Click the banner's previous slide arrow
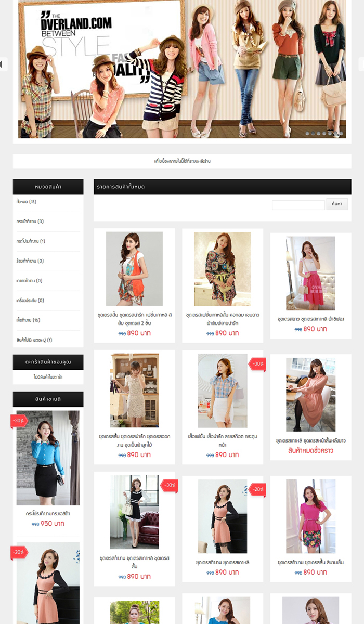This screenshot has width=364, height=624. click(x=3, y=64)
